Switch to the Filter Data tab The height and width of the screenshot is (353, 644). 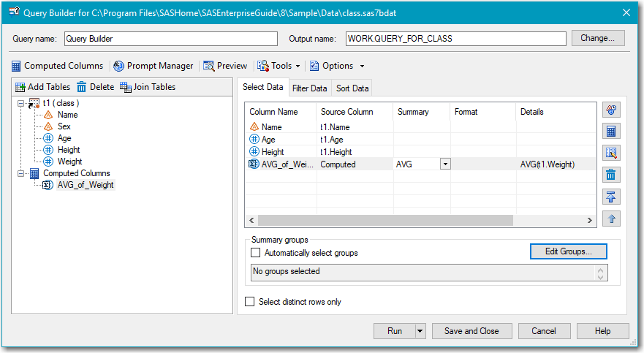point(309,88)
